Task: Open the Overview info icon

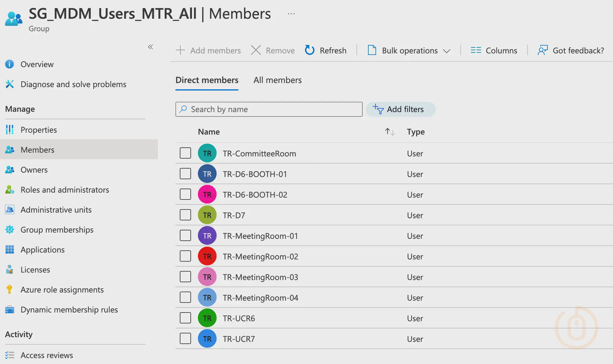Action: [x=10, y=64]
